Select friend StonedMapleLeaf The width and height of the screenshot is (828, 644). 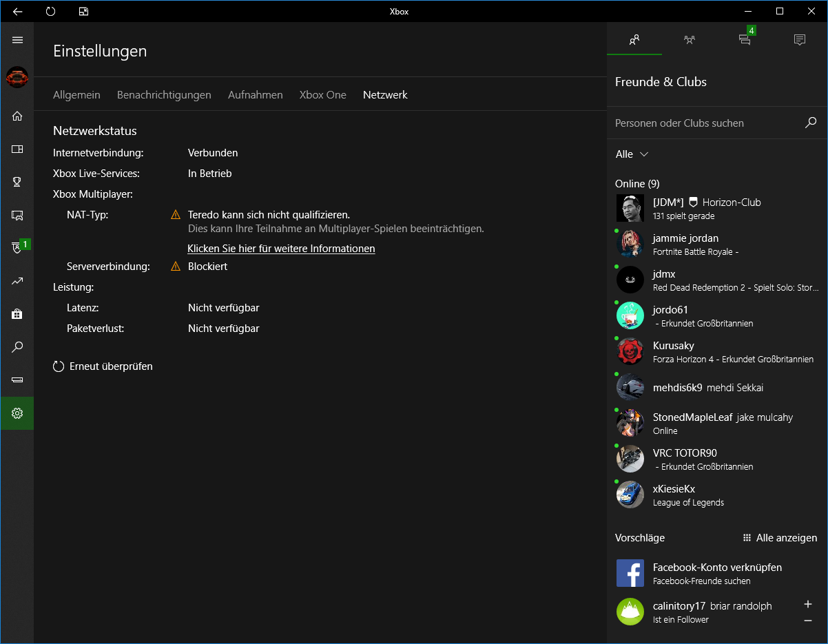[x=717, y=423]
